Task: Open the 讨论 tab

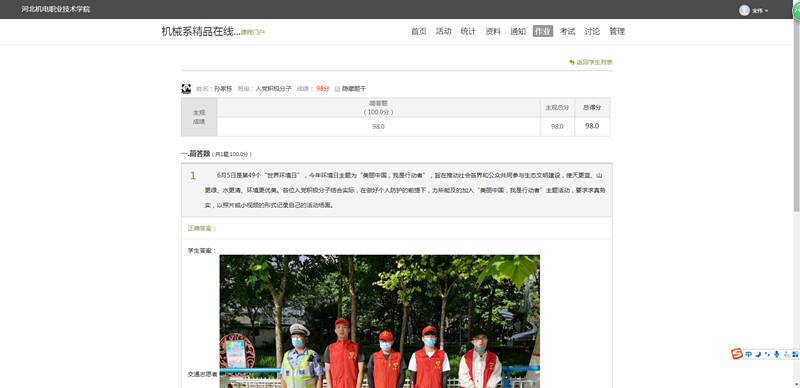Action: click(x=592, y=31)
